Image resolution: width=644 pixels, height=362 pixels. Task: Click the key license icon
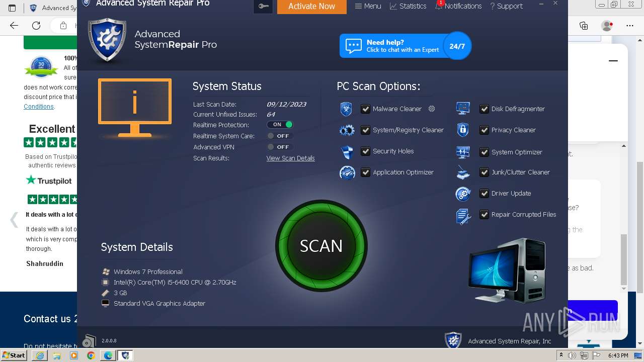[x=264, y=7]
